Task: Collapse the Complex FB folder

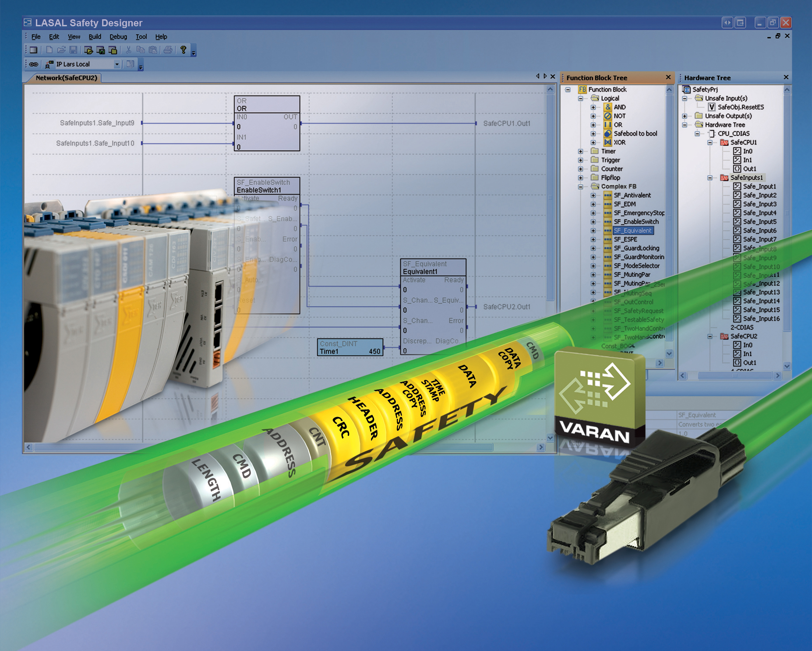Action: (x=580, y=187)
